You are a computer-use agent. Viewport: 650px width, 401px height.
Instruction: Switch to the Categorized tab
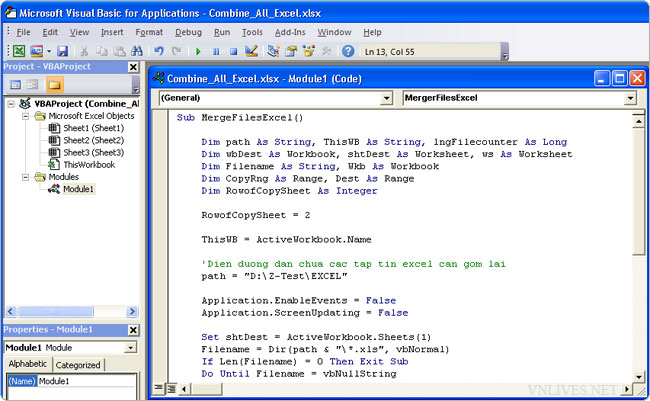78,365
